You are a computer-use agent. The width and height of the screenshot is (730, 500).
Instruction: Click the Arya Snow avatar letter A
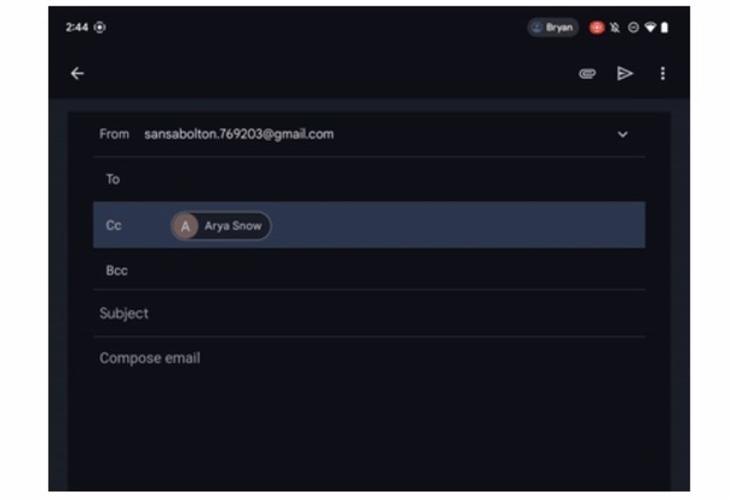tap(185, 226)
